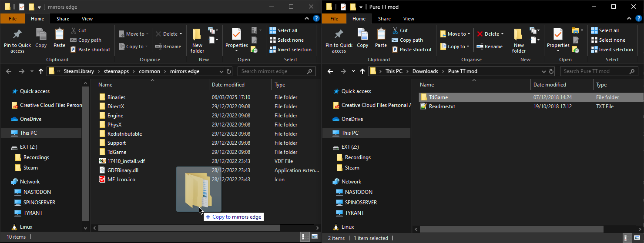Click Up arrow in mirrors edge address bar
Image resolution: width=644 pixels, height=243 pixels.
[x=41, y=71]
